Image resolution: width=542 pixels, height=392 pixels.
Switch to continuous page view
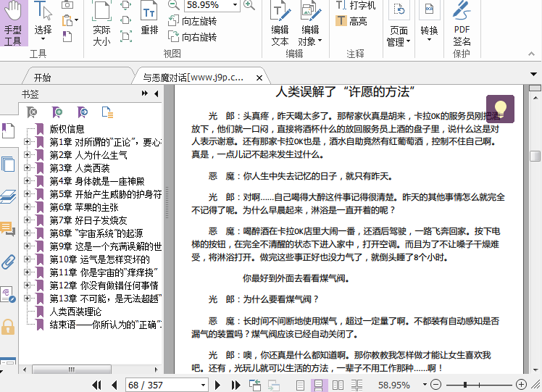[318, 385]
